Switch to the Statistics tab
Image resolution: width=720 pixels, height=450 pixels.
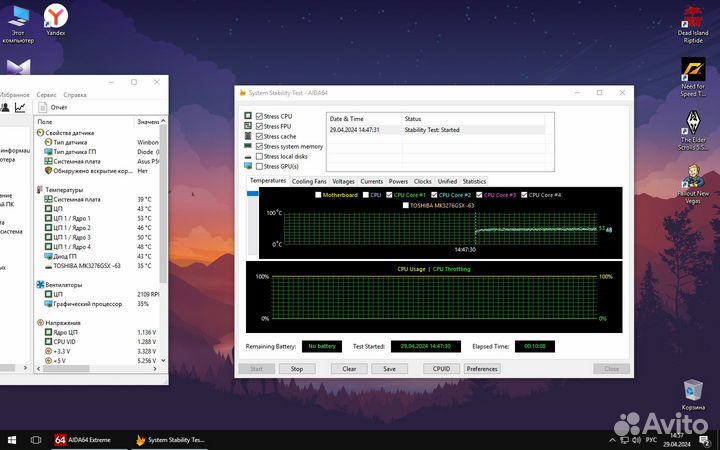tap(474, 181)
